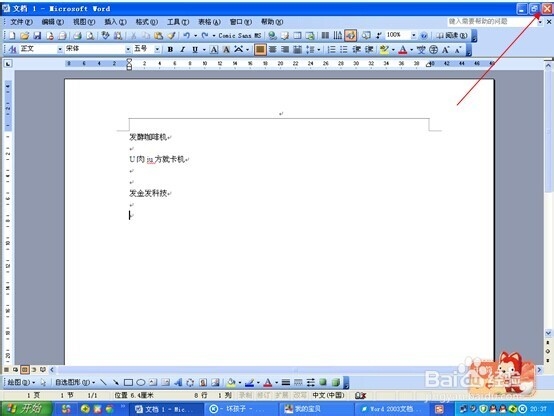Select the Rectangle drawing shape

pos(128,382)
